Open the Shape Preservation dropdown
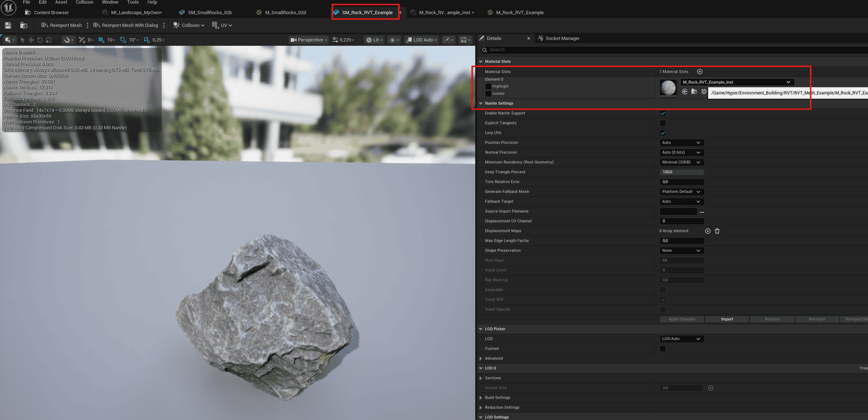This screenshot has width=868, height=420. 681,250
